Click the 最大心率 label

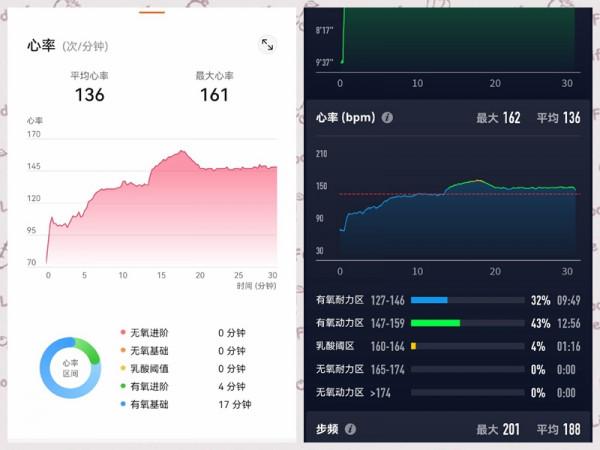(214, 76)
